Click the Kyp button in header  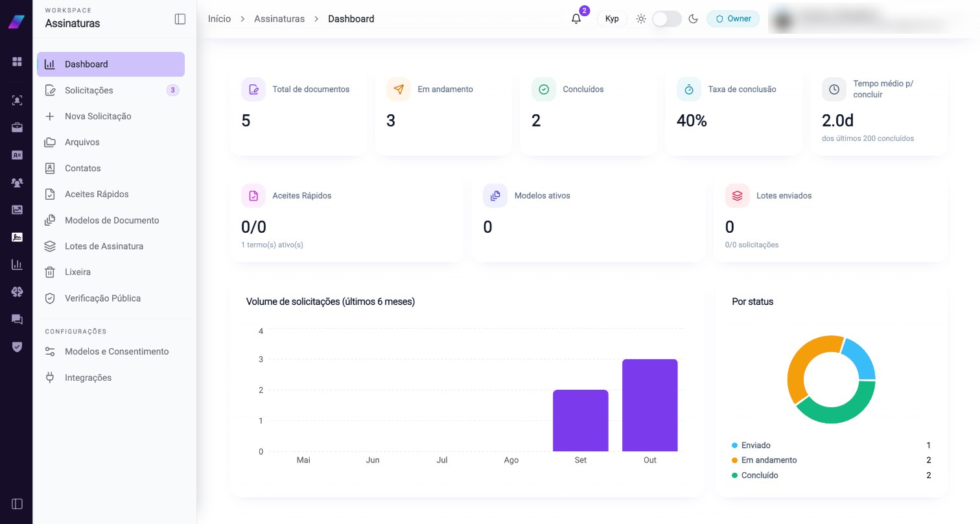click(x=612, y=19)
